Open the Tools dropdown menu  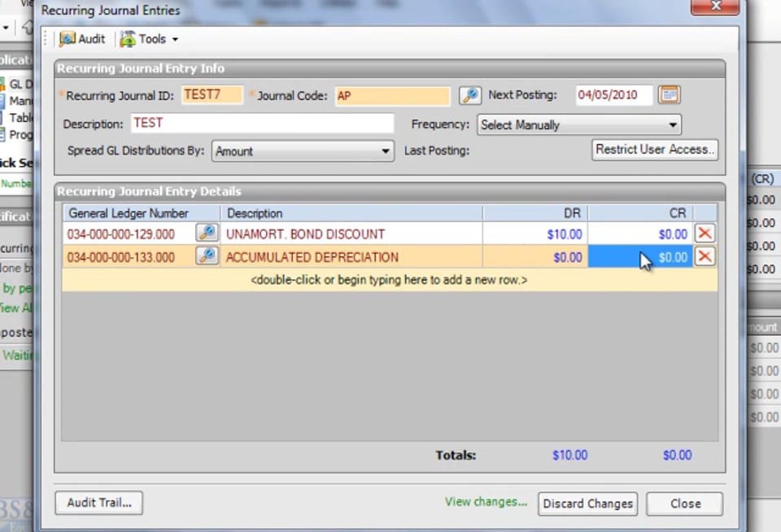coord(149,39)
